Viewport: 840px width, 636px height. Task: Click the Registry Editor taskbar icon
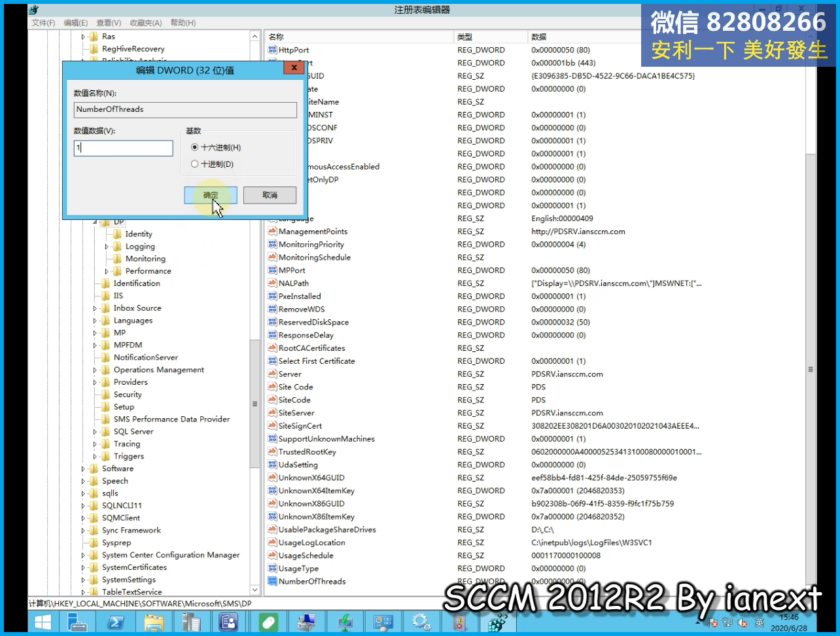click(x=499, y=622)
